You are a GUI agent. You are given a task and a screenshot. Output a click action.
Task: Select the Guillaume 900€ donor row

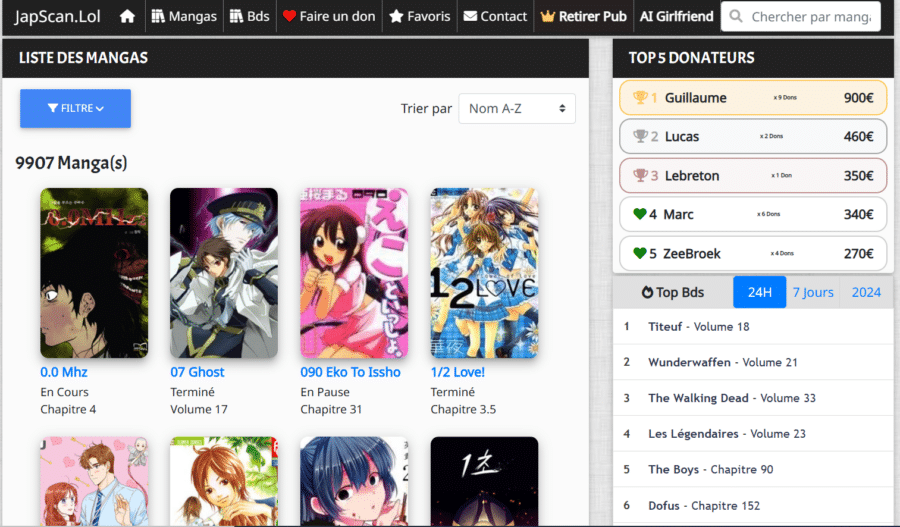753,98
